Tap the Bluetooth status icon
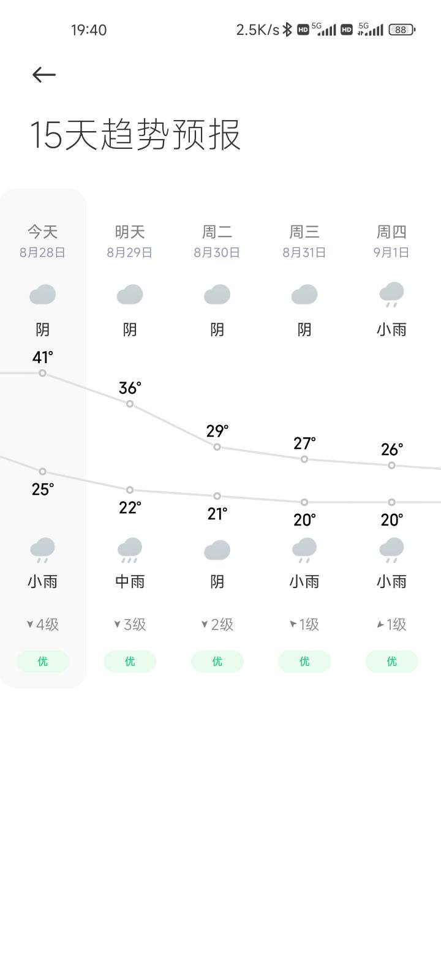Image resolution: width=441 pixels, height=980 pixels. click(287, 29)
